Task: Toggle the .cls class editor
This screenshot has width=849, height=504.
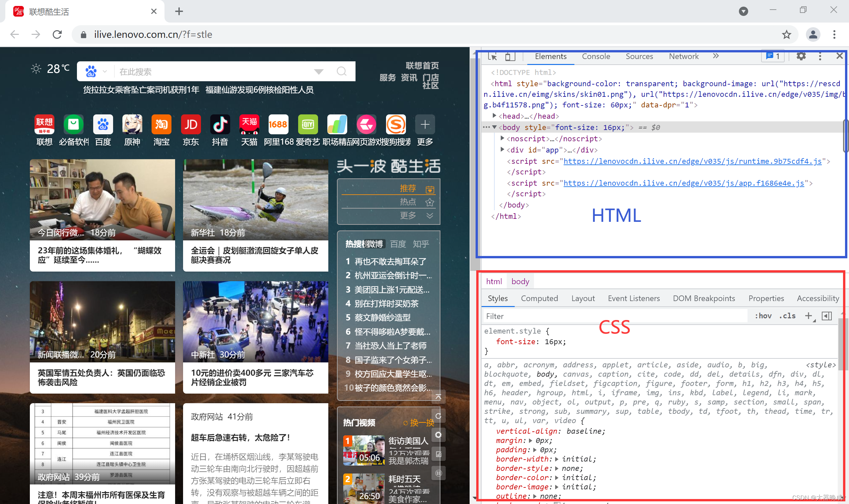Action: [x=787, y=316]
